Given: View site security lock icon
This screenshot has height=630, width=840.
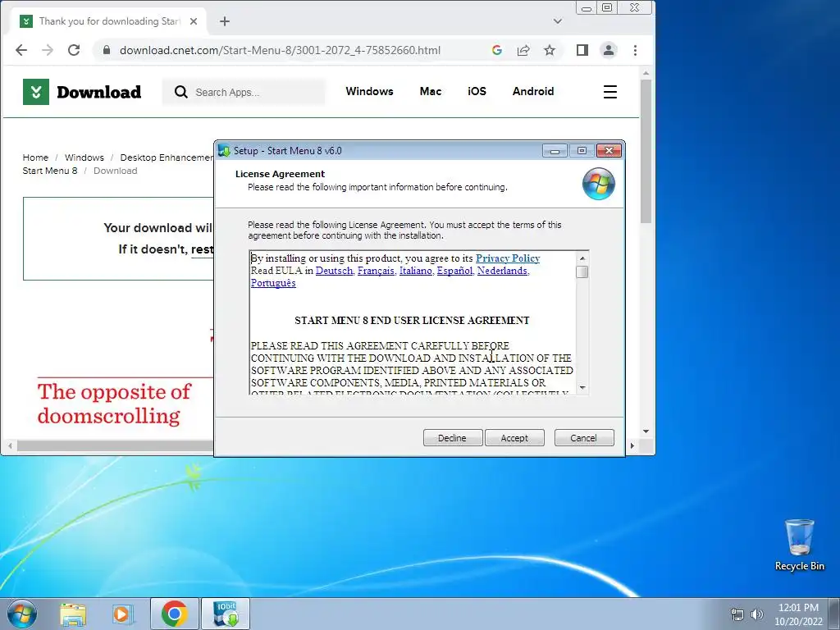Looking at the screenshot, I should click(107, 50).
